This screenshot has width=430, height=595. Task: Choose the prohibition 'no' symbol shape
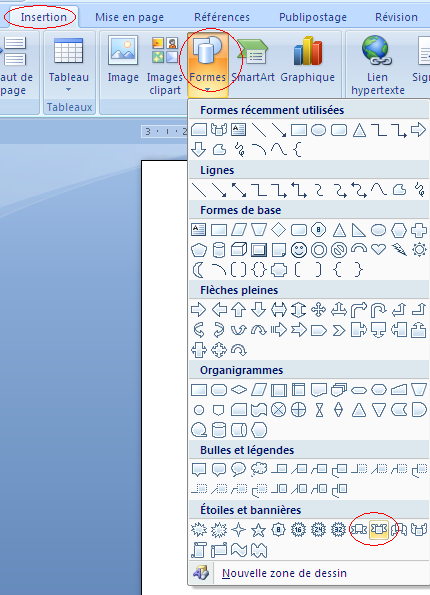pos(339,250)
